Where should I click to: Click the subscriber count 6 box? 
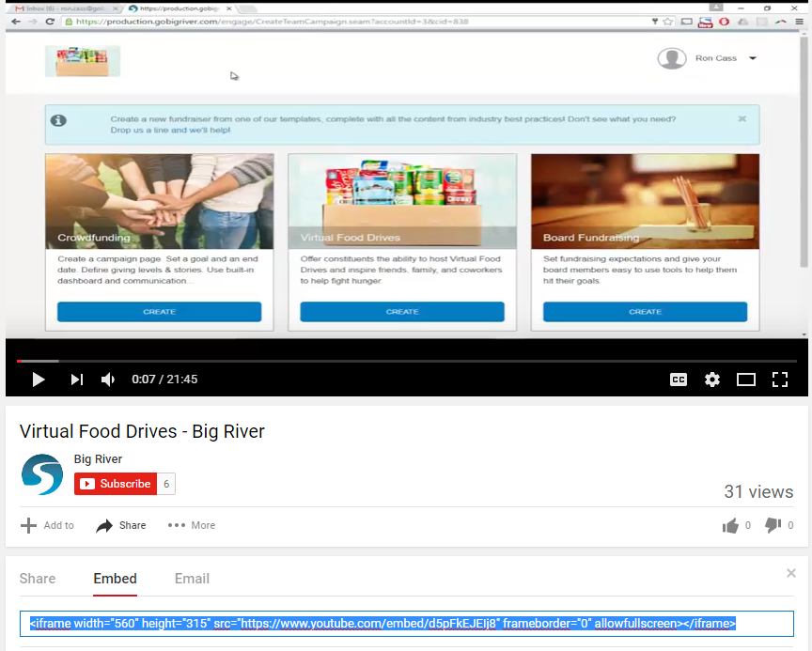tap(166, 484)
